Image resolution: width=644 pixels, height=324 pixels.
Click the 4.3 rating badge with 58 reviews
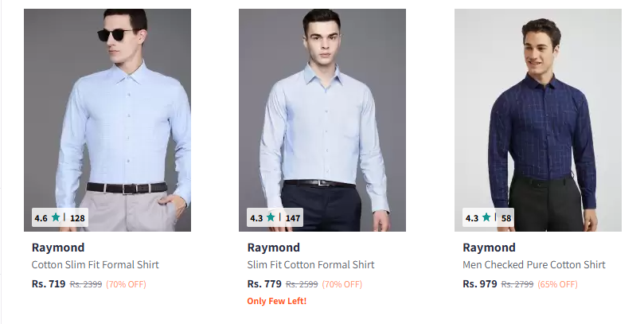pyautogui.click(x=489, y=217)
